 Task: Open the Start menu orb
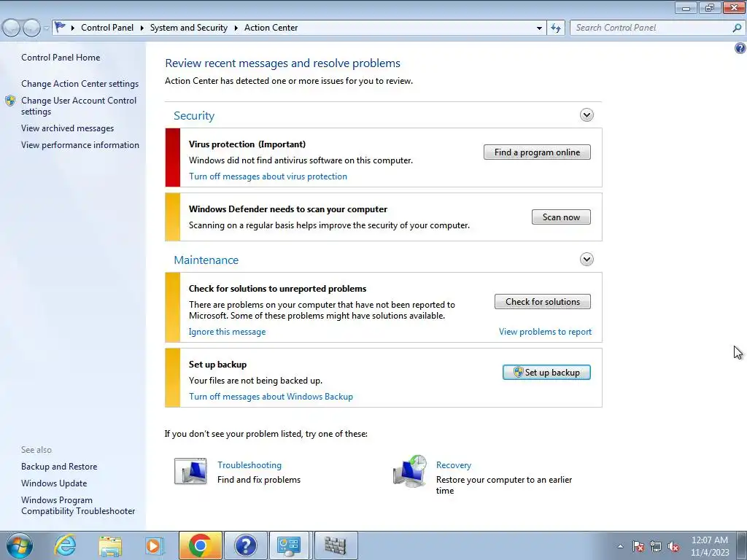[x=20, y=545]
